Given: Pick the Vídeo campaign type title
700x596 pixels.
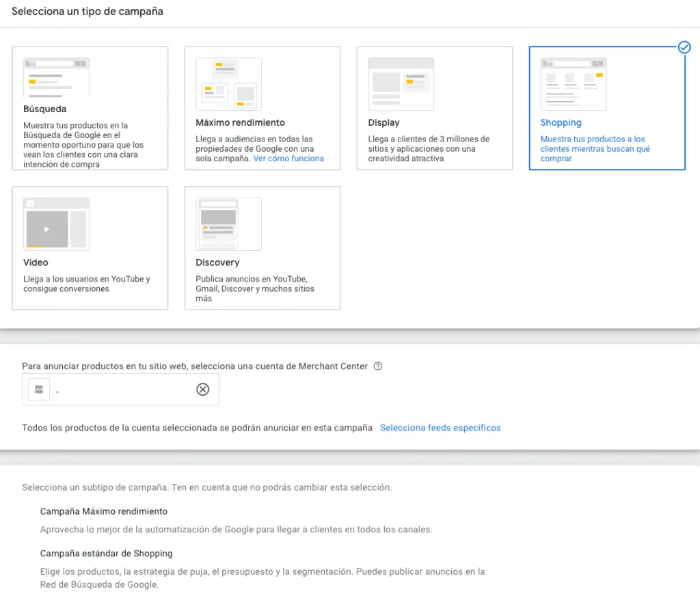Looking at the screenshot, I should pos(36,262).
